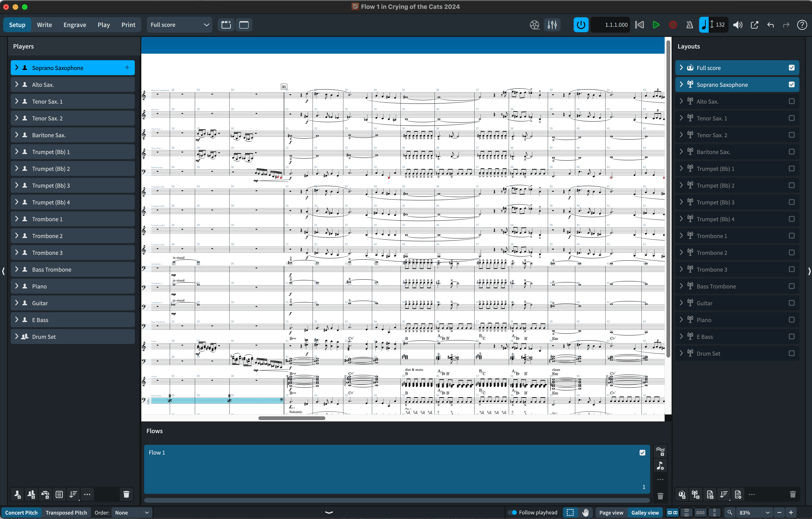Start playback with the Play button

point(656,25)
